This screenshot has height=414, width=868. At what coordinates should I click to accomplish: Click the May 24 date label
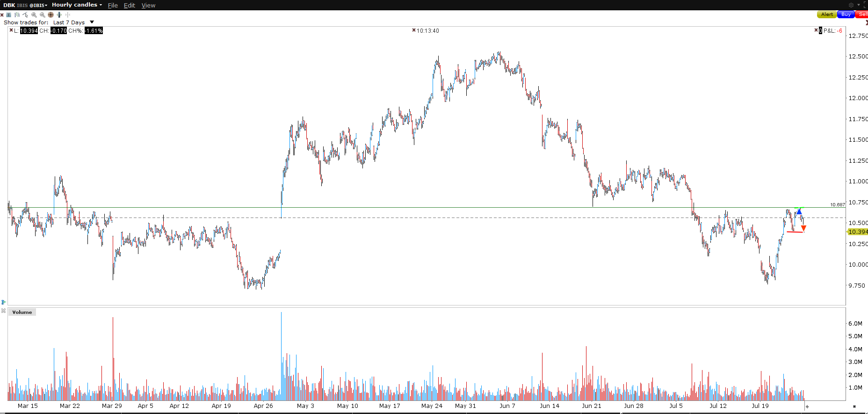point(432,406)
